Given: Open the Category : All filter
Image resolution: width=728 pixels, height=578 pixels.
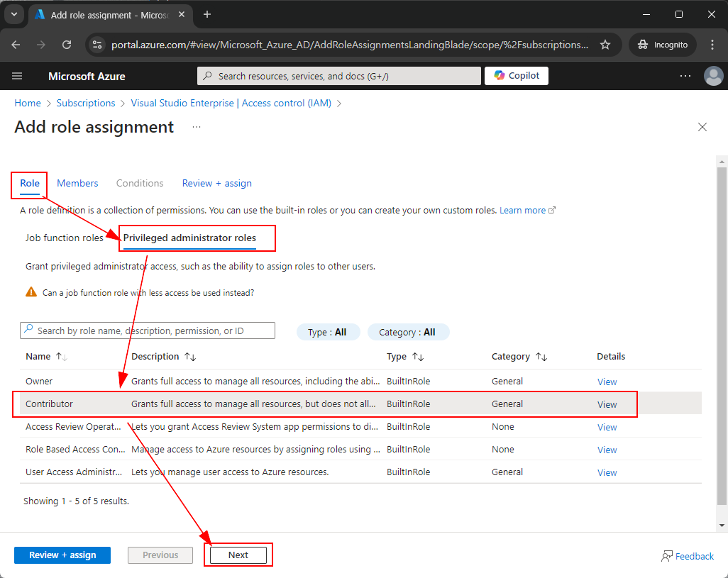Looking at the screenshot, I should pyautogui.click(x=408, y=332).
